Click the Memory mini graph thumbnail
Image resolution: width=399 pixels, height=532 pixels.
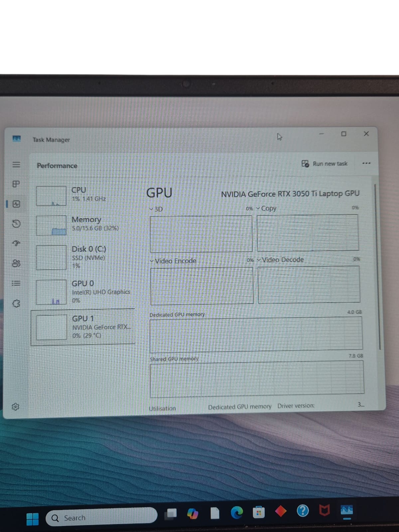tap(51, 225)
